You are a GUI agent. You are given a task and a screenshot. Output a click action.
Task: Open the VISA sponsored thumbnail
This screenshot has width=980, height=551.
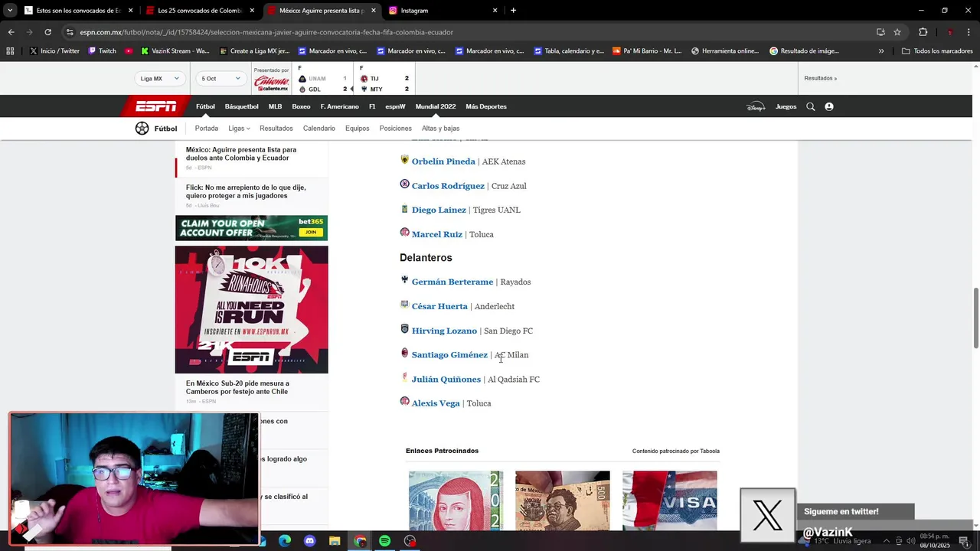(670, 500)
